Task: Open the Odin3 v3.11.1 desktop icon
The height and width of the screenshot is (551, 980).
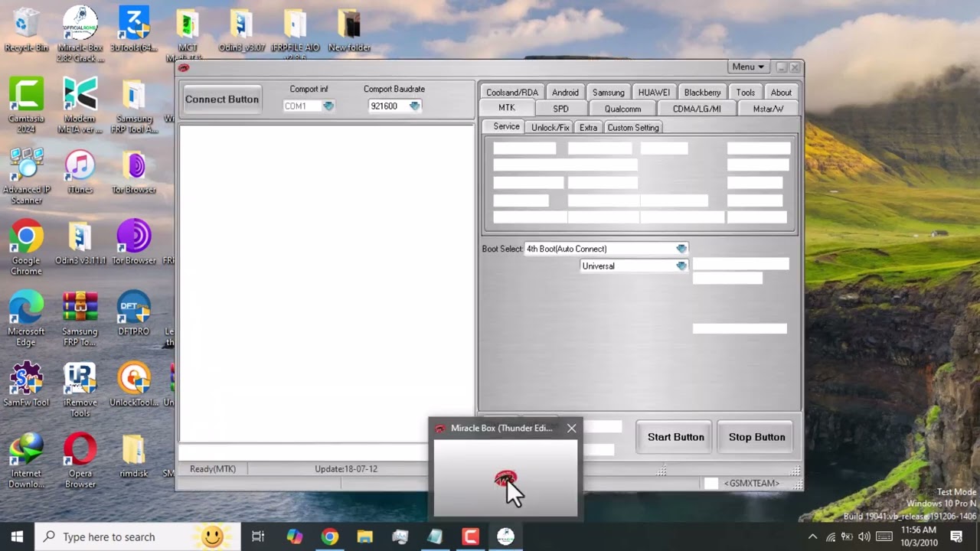Action: click(80, 243)
